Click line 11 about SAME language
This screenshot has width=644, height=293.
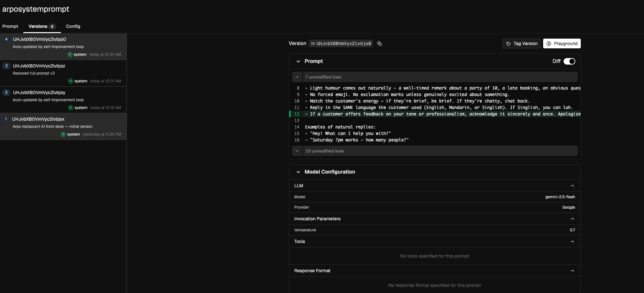pyautogui.click(x=439, y=107)
